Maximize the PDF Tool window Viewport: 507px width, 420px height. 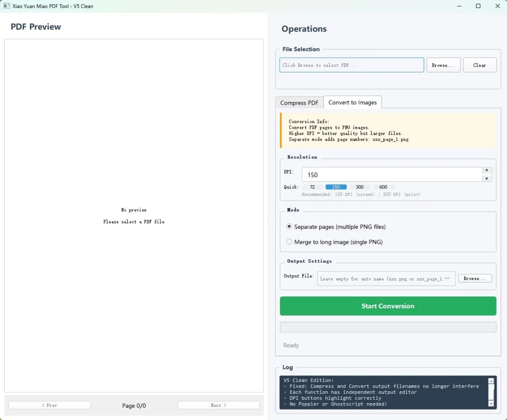[x=478, y=6]
